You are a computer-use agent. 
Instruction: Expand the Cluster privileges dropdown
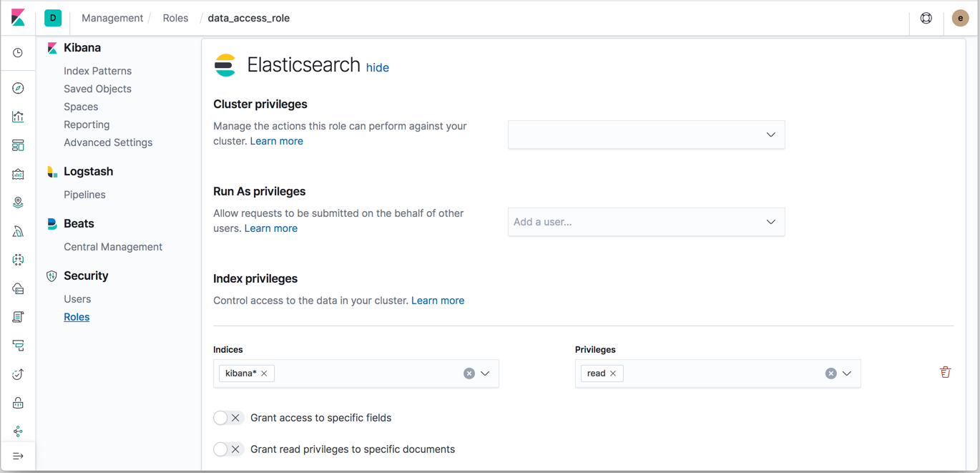pos(770,135)
